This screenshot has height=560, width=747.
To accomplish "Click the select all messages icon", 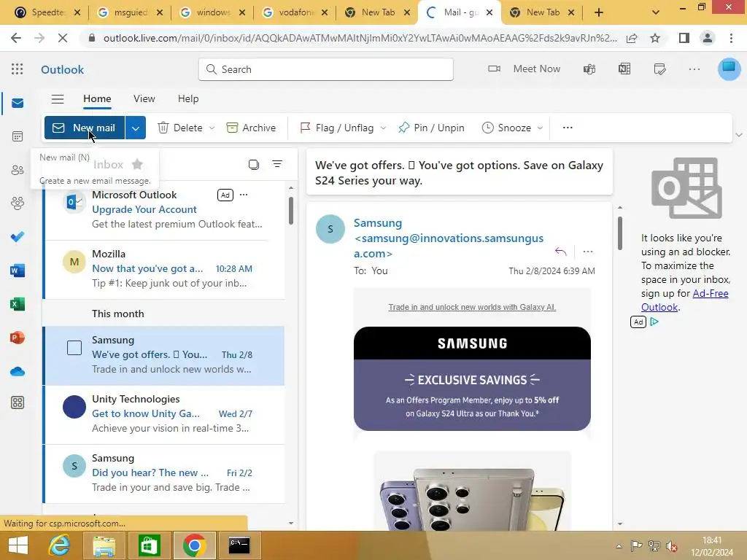I will [254, 165].
